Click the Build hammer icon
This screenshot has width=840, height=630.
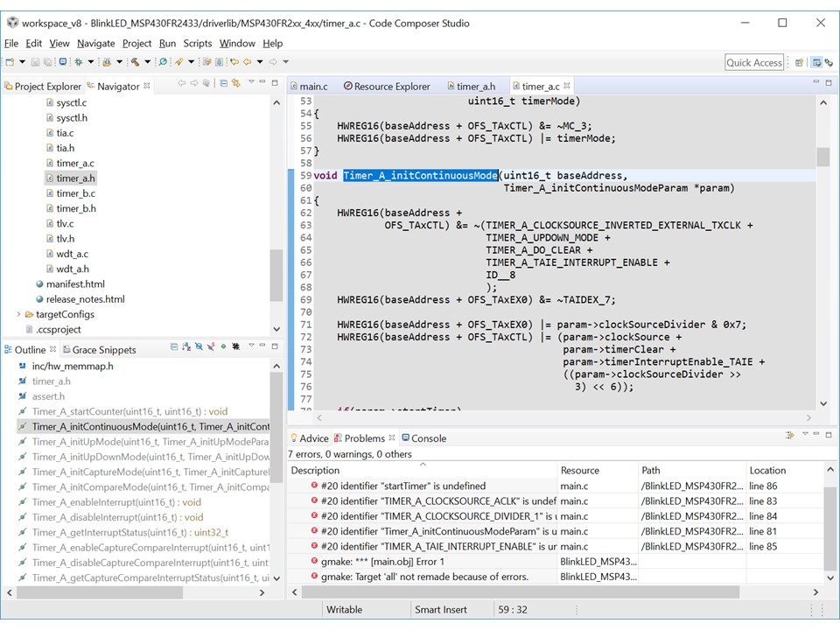(135, 62)
